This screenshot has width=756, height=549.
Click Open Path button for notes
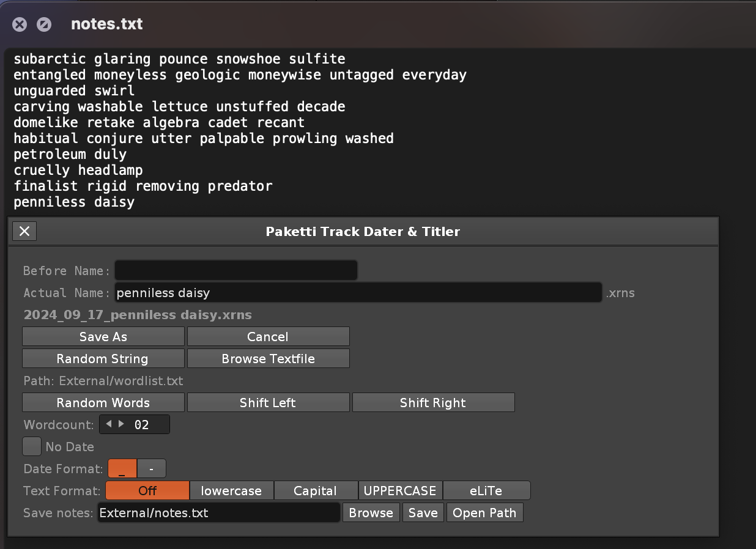click(x=484, y=513)
